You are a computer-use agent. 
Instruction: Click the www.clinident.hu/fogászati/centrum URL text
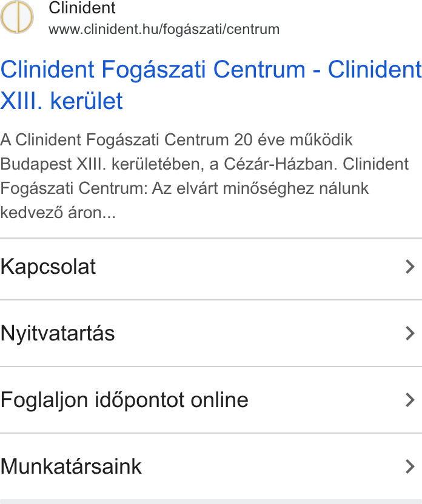(x=164, y=29)
